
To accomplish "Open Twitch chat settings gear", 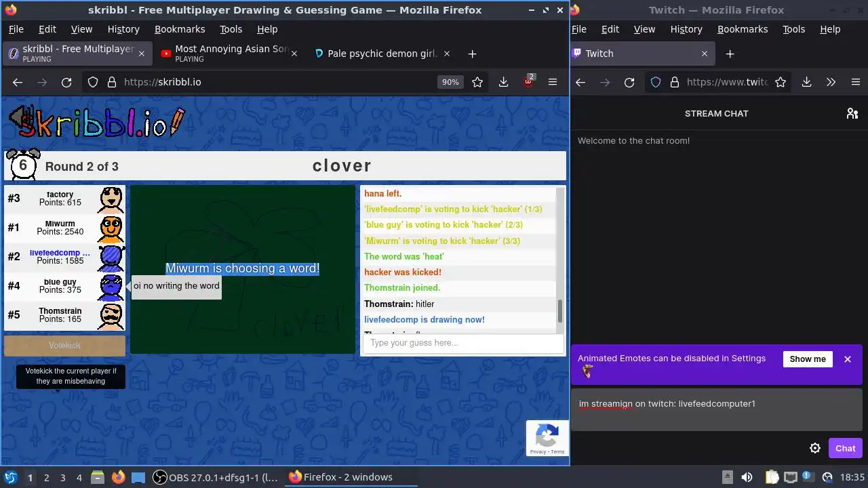I will pos(815,448).
